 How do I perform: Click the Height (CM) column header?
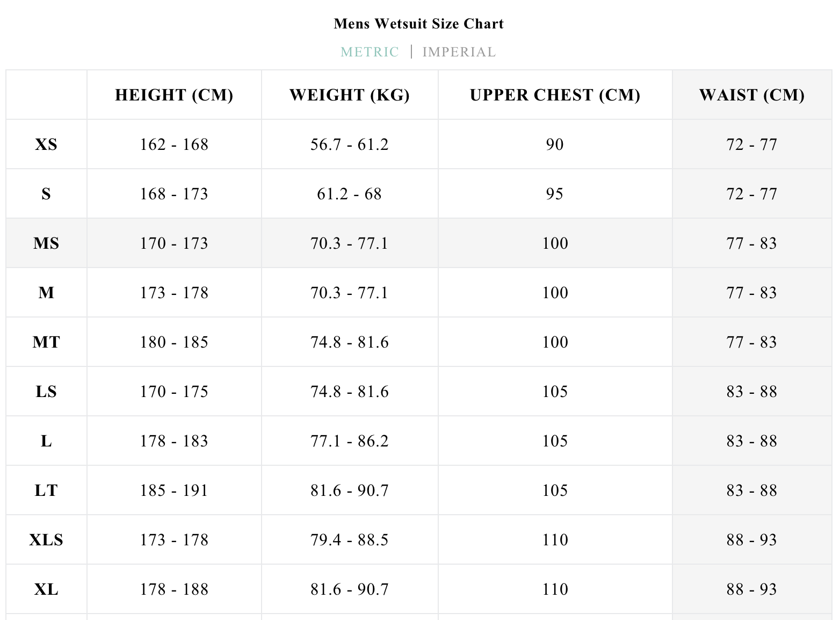[174, 95]
